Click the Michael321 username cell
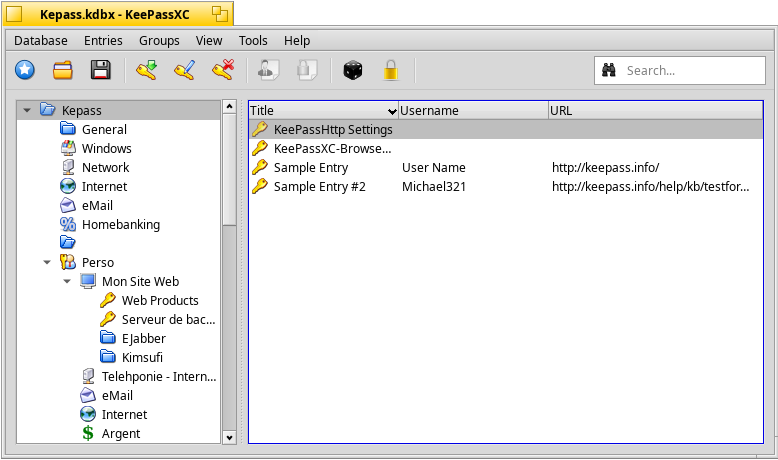 (434, 187)
